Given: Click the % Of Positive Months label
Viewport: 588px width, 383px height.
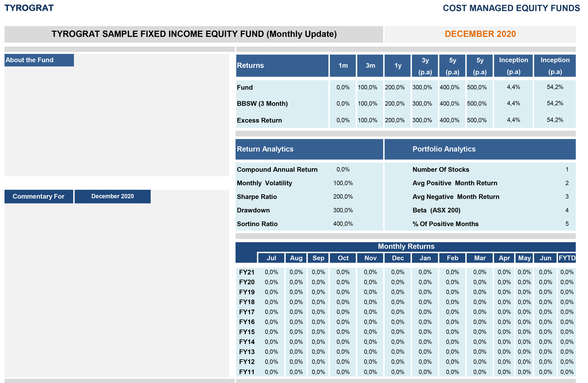Looking at the screenshot, I should (x=446, y=224).
